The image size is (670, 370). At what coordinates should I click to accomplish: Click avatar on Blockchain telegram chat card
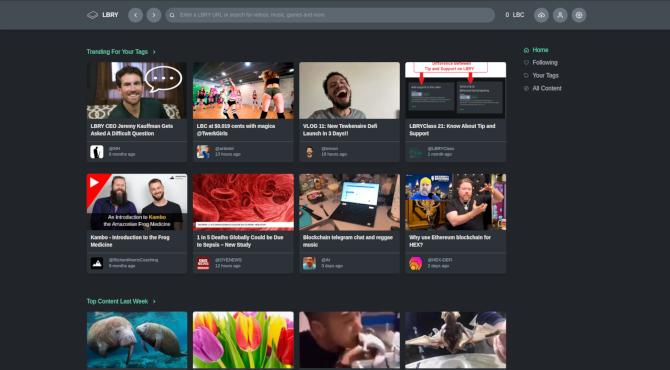coord(309,263)
